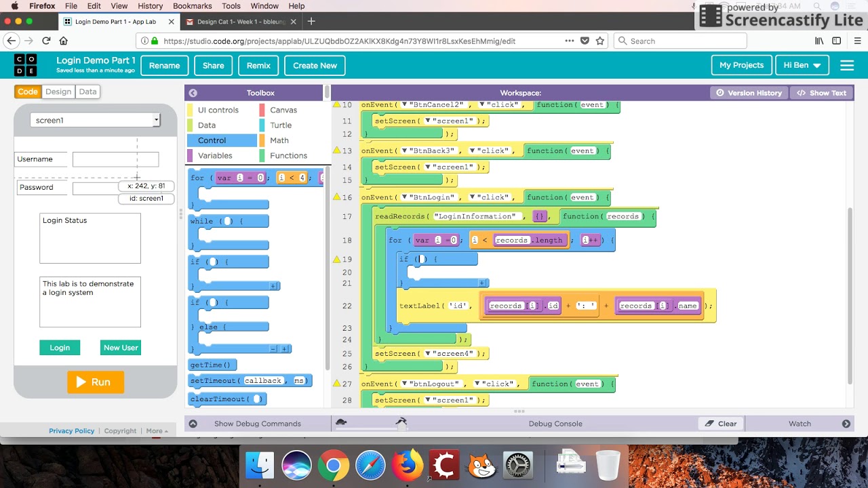Open System Preferences from the Dock

click(517, 466)
